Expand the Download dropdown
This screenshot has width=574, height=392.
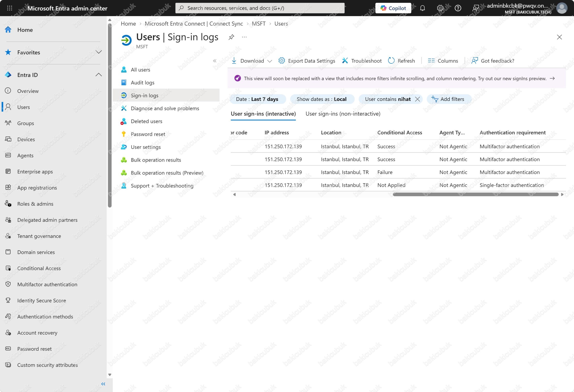click(270, 61)
